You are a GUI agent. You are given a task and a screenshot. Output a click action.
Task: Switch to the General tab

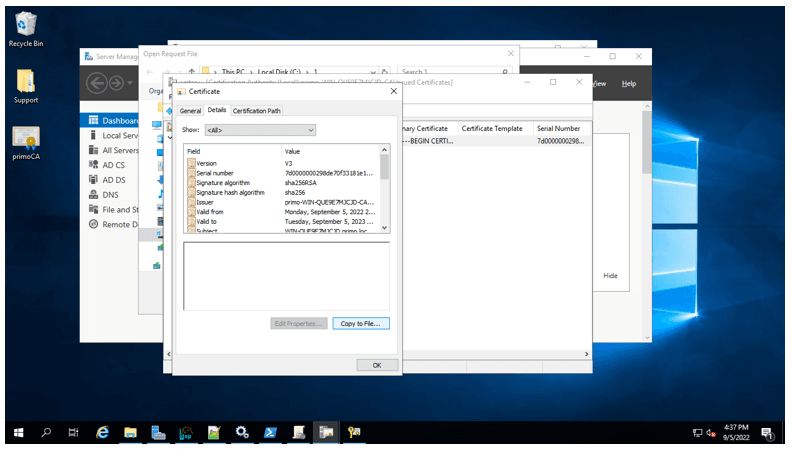point(190,110)
